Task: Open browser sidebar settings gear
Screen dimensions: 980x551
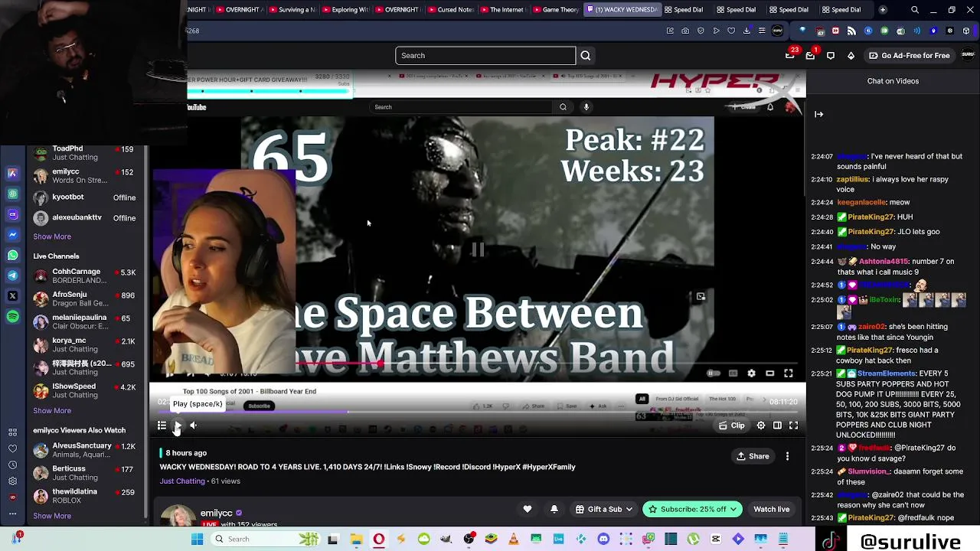Action: coord(13,481)
